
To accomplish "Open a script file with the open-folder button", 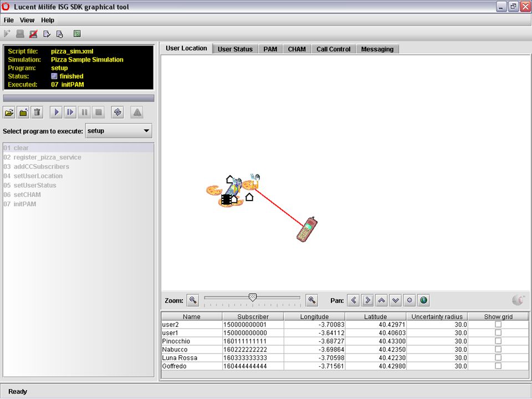I will click(x=9, y=112).
